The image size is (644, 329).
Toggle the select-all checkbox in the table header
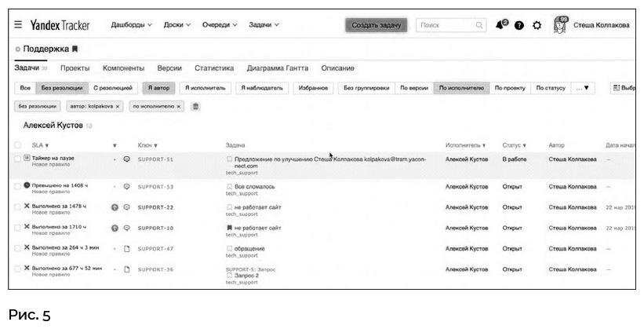pyautogui.click(x=17, y=144)
